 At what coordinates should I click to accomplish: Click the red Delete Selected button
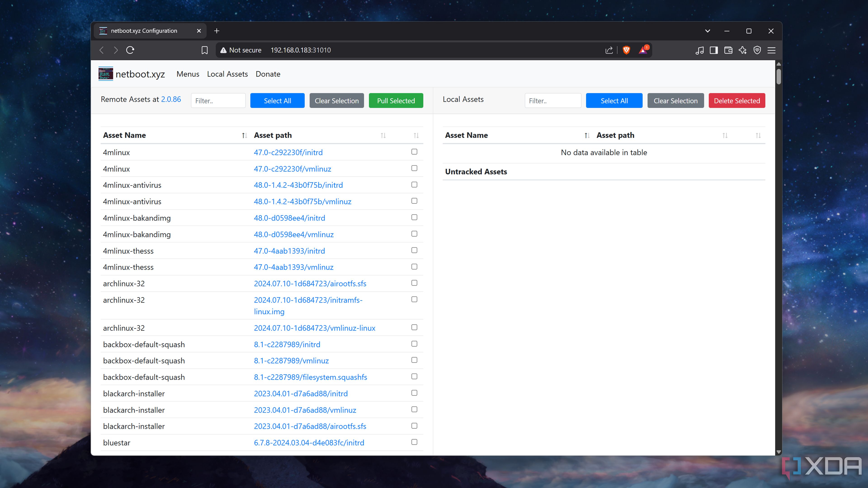737,101
